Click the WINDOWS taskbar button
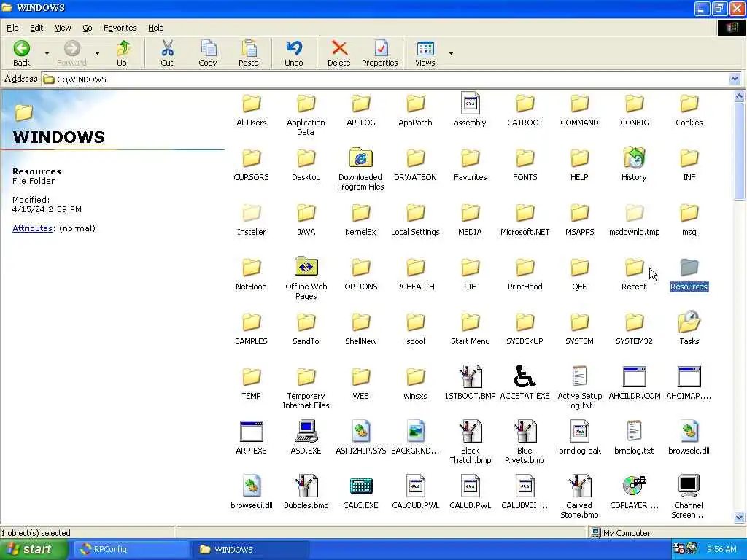Screen dimensions: 747x560 251,550
